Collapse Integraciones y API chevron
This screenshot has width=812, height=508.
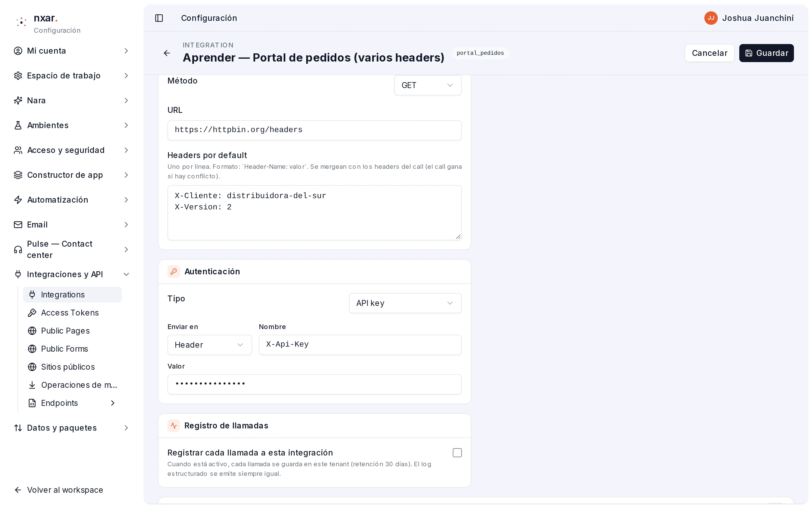click(126, 275)
